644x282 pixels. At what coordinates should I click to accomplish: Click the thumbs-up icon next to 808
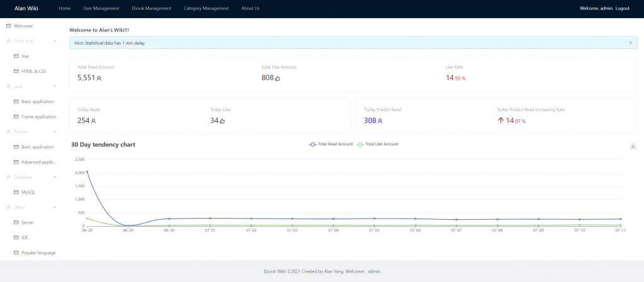click(277, 79)
